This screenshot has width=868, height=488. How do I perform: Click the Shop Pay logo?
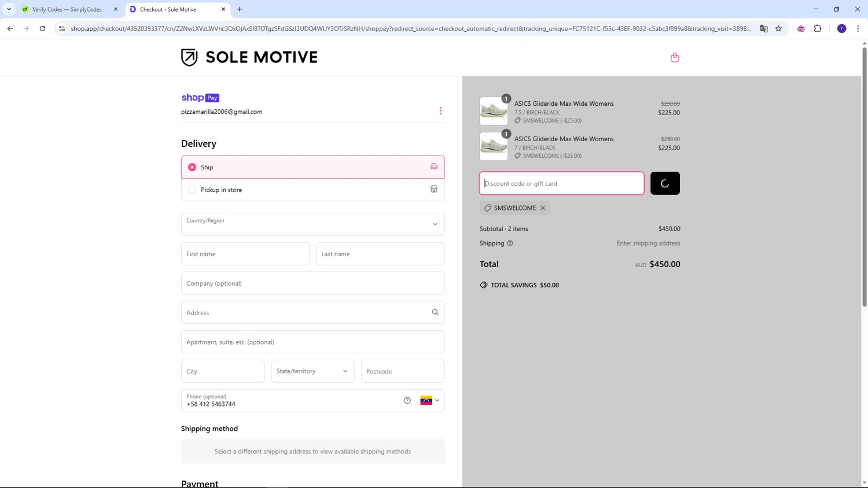click(x=200, y=98)
